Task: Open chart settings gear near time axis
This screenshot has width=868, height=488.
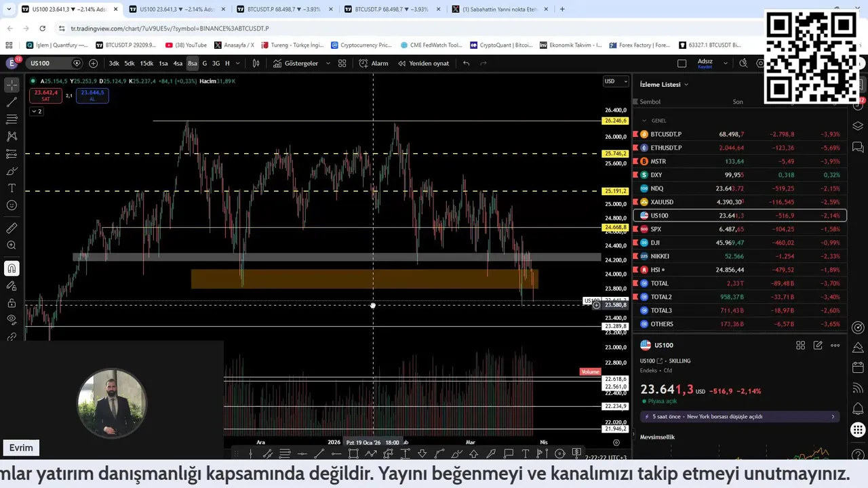Action: [616, 442]
